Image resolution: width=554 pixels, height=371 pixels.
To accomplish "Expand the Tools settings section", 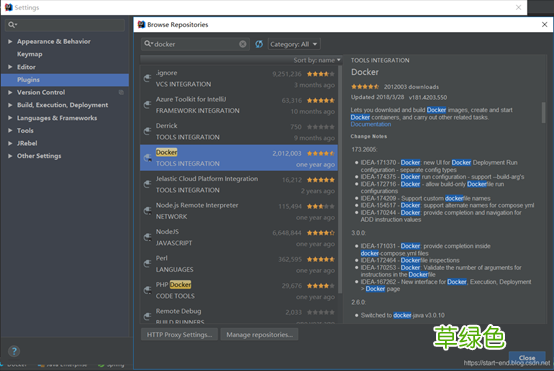I will 10,130.
